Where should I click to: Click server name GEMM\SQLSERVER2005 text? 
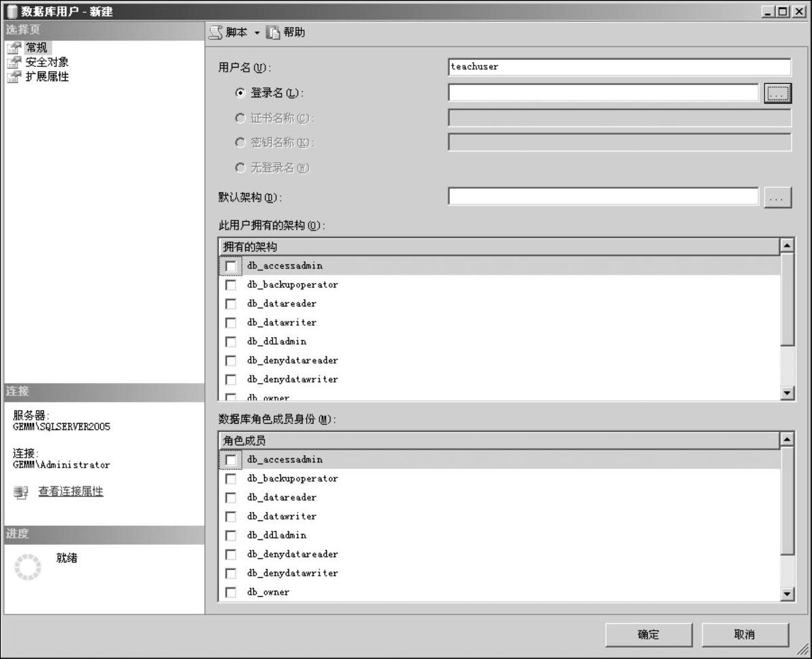(61, 427)
